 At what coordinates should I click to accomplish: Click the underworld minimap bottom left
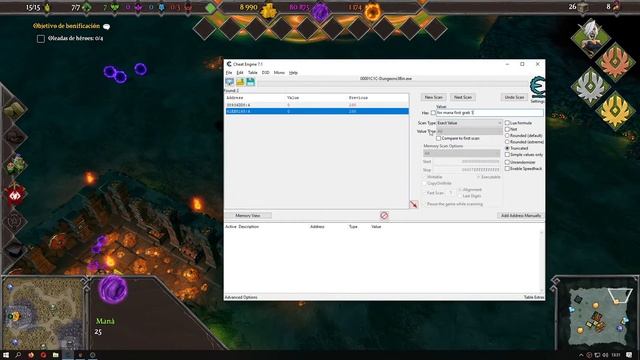click(43, 312)
